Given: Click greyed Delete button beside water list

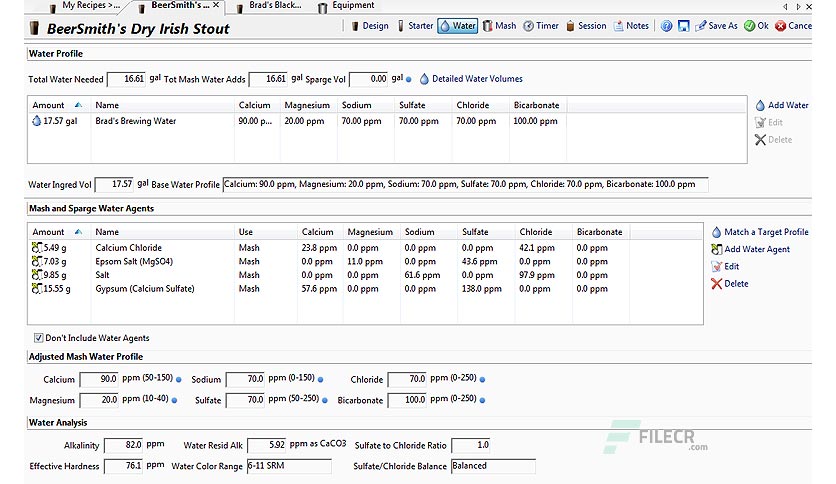Looking at the screenshot, I should click(x=773, y=140).
